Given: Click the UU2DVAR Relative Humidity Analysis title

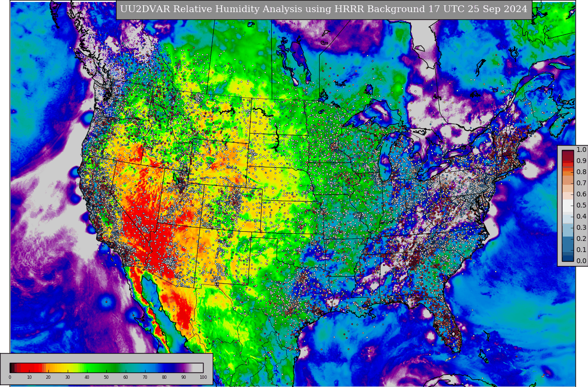Looking at the screenshot, I should [x=324, y=9].
